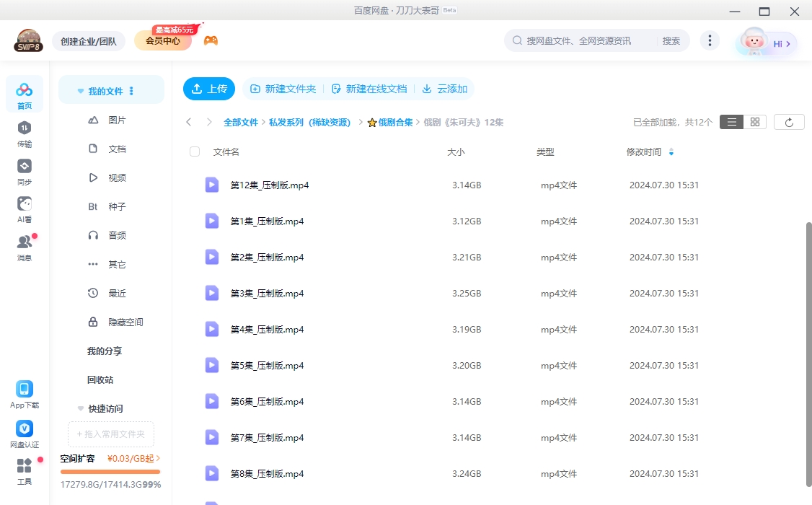This screenshot has width=812, height=505.
Task: Check messages via the 消息 icon
Action: [24, 243]
